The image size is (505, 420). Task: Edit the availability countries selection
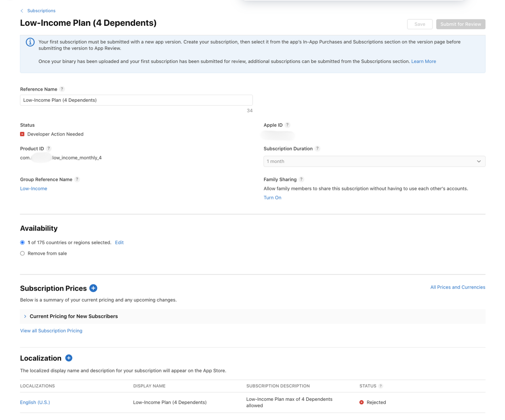(x=119, y=242)
